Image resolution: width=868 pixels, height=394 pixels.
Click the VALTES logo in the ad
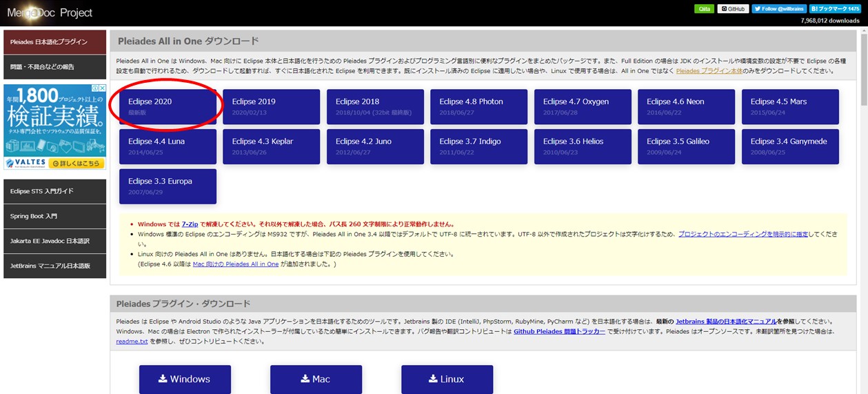[x=26, y=164]
